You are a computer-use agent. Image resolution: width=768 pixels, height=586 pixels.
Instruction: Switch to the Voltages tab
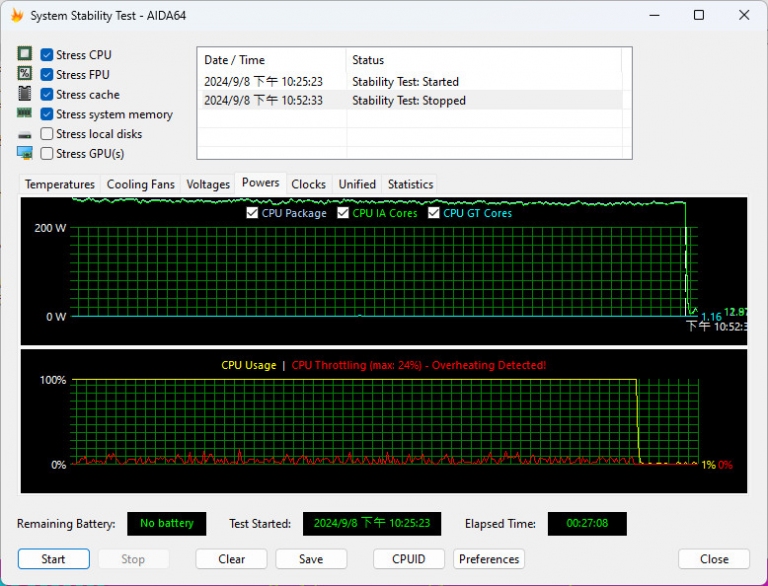click(208, 184)
